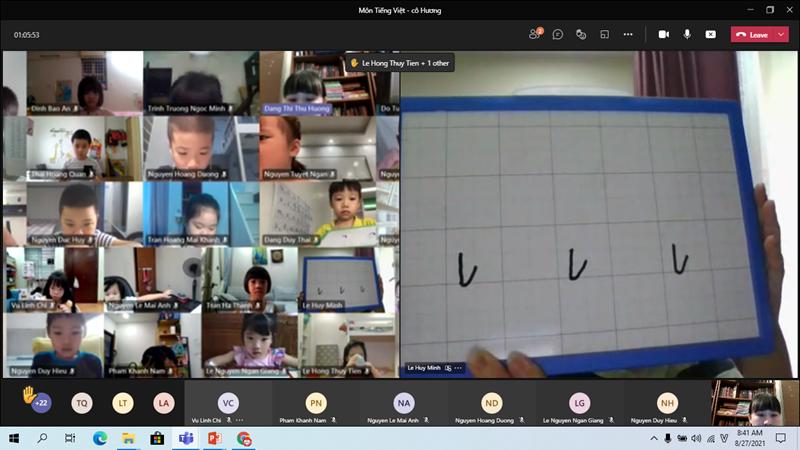
Task: Select Dang Thi Thu Huong video tile
Action: tap(318, 83)
